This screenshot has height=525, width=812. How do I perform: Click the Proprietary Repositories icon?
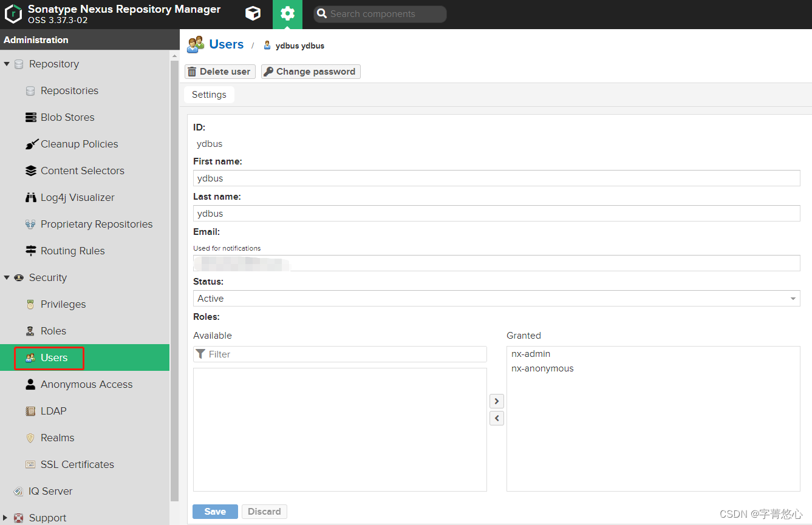point(30,225)
